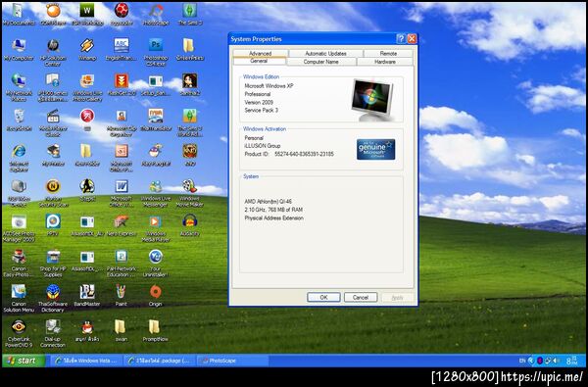Launch Canon Solution Menu shortcut

[19, 299]
